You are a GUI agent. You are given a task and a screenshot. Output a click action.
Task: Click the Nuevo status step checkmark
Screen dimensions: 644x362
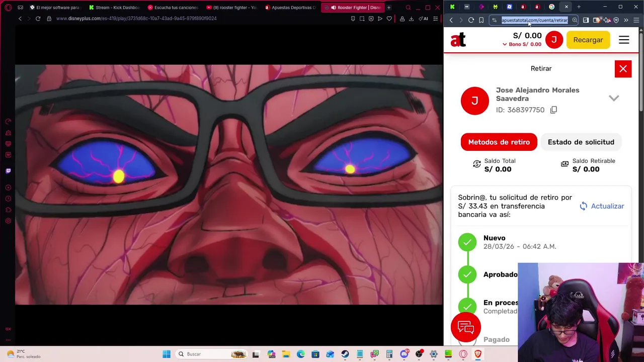(x=467, y=242)
